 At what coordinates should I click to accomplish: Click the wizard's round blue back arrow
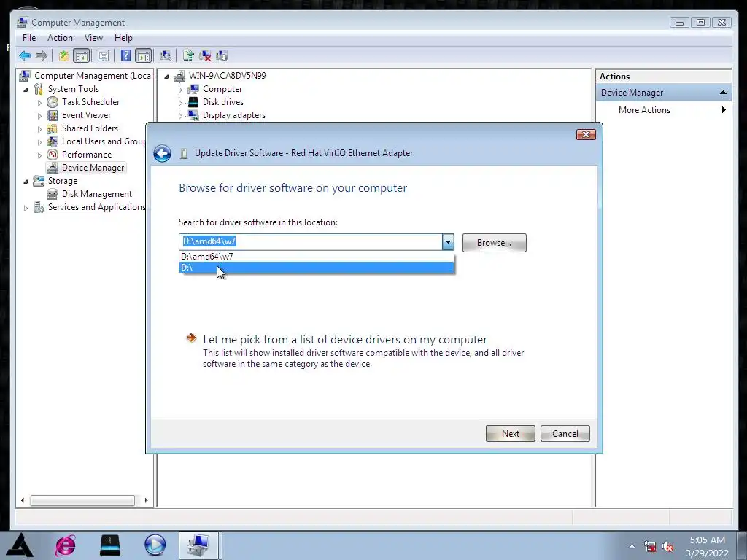(x=163, y=153)
